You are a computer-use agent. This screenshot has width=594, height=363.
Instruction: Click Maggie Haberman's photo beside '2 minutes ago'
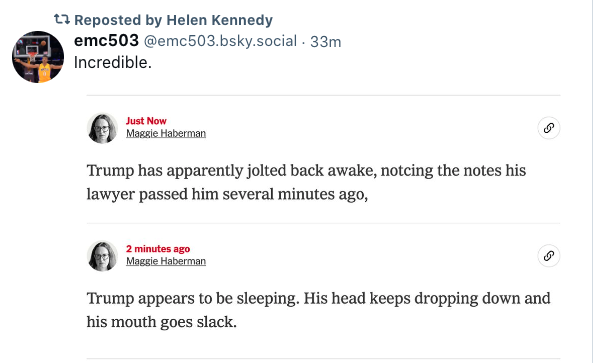(102, 256)
